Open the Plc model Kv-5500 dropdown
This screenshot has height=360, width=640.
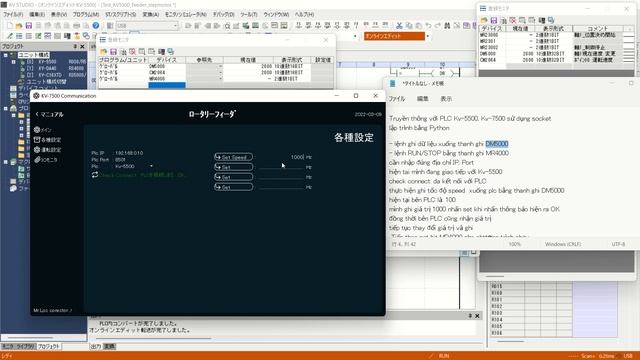tap(151, 166)
